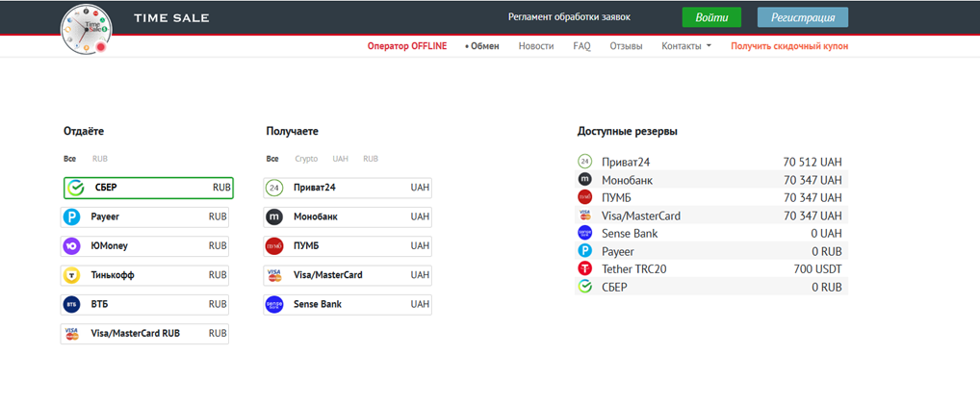Open the Новости menu item
The image size is (980, 406).
pos(535,46)
